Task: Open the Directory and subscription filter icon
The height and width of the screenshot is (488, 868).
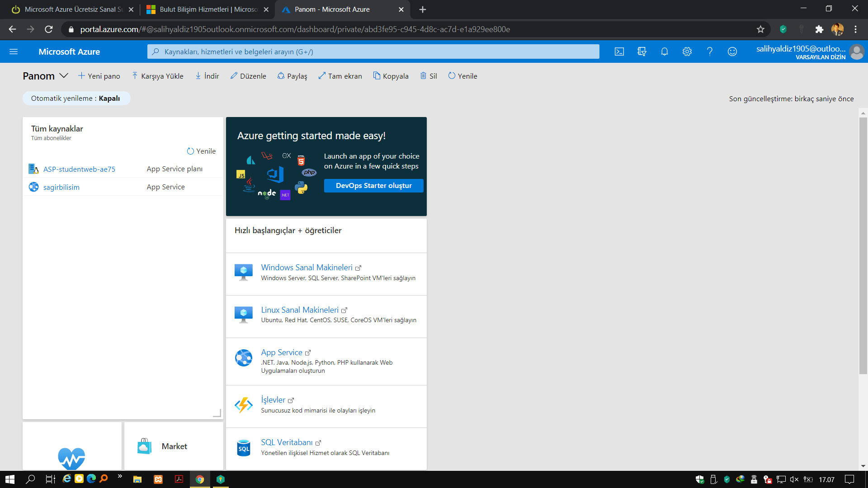Action: tap(642, 52)
